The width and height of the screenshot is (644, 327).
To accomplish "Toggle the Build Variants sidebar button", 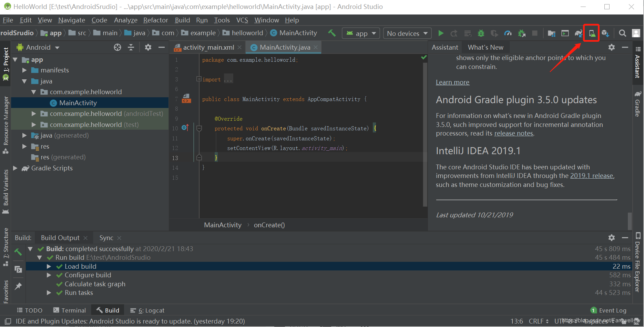I will pos(6,191).
